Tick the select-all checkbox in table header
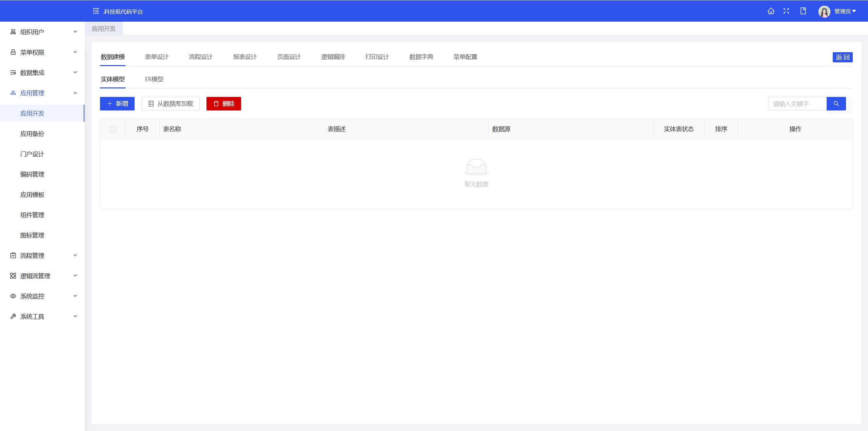The image size is (868, 431). [x=113, y=129]
